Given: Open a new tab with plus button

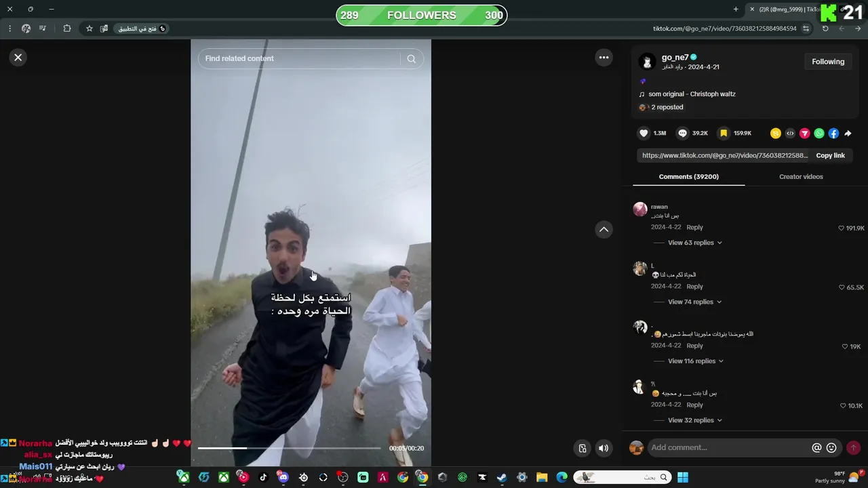Looking at the screenshot, I should click(736, 9).
